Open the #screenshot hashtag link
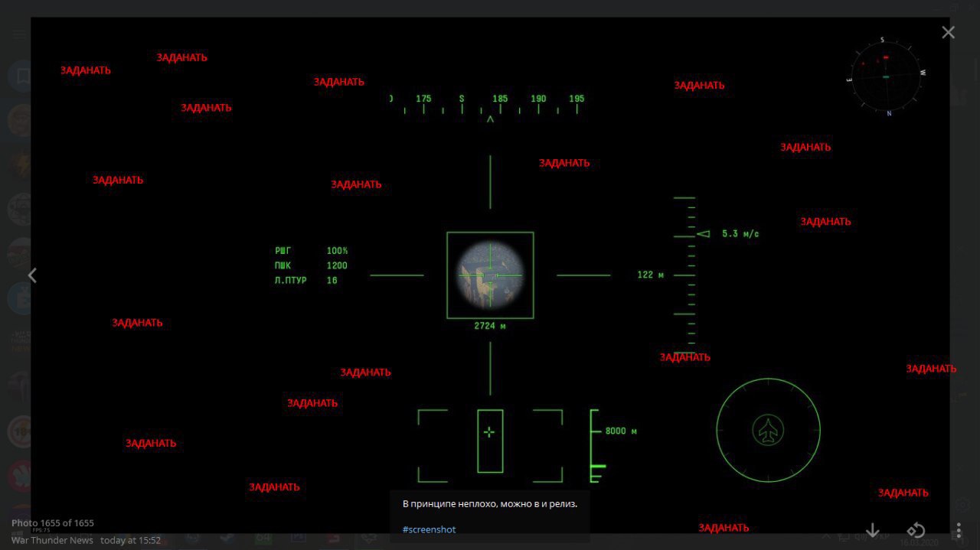The image size is (980, 550). pyautogui.click(x=429, y=529)
